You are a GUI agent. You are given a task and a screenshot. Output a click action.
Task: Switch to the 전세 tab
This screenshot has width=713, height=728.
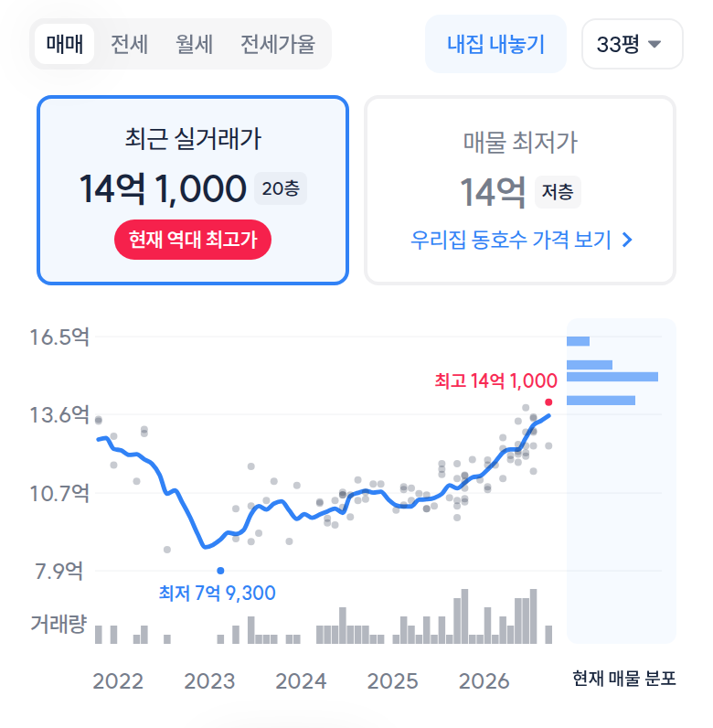pyautogui.click(x=129, y=44)
